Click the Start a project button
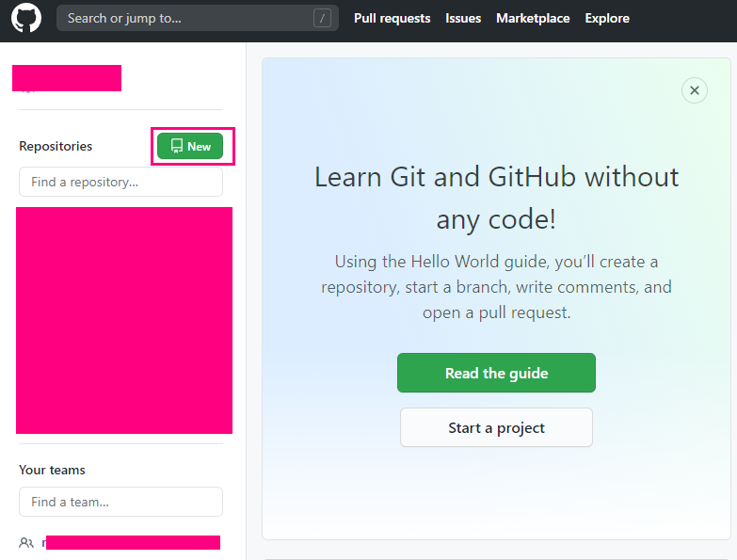737x560 pixels. click(496, 427)
